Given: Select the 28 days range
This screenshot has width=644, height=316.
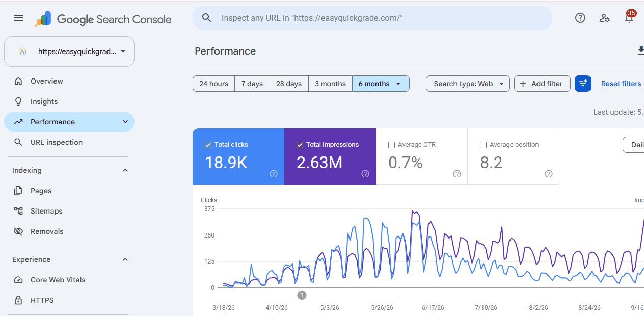Looking at the screenshot, I should tap(289, 84).
